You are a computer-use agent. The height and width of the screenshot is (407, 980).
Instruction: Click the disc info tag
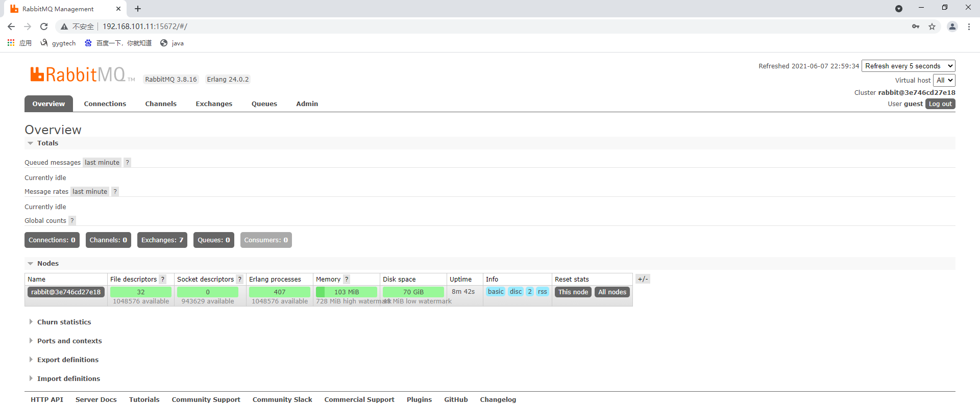pyautogui.click(x=516, y=291)
